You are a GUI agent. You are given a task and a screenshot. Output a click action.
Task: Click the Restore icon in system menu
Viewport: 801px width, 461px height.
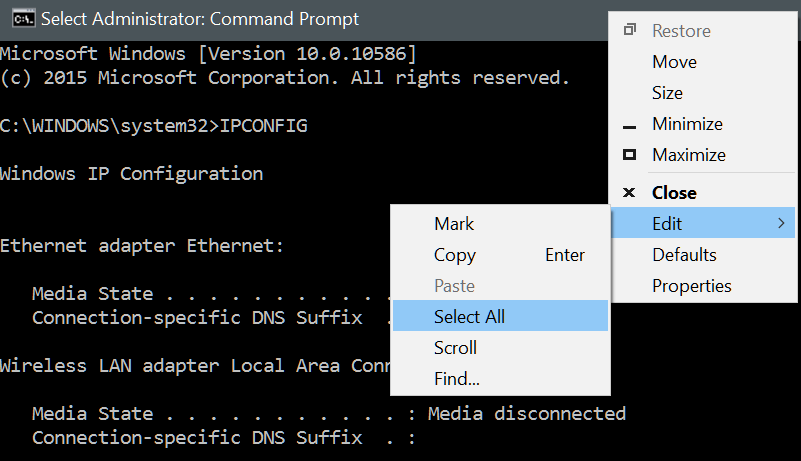629,30
